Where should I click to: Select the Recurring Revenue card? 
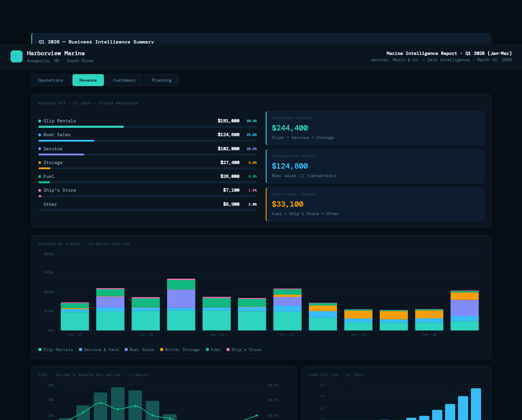(375, 128)
